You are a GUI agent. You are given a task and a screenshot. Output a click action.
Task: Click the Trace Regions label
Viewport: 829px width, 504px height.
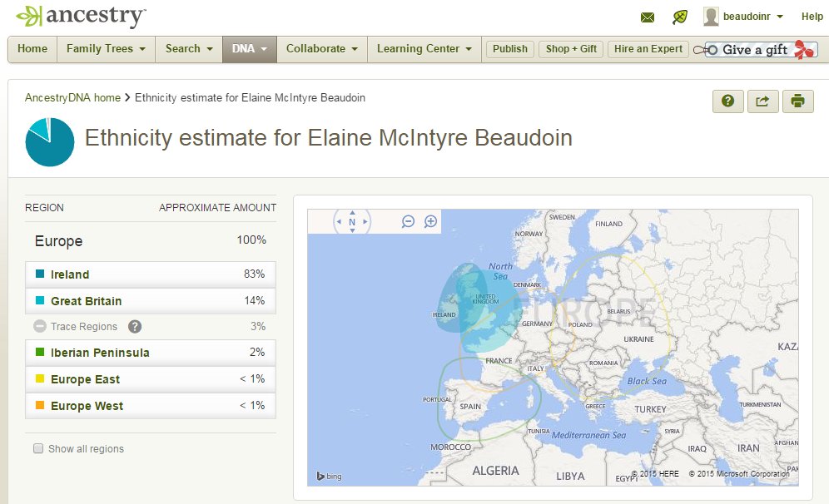tap(84, 327)
